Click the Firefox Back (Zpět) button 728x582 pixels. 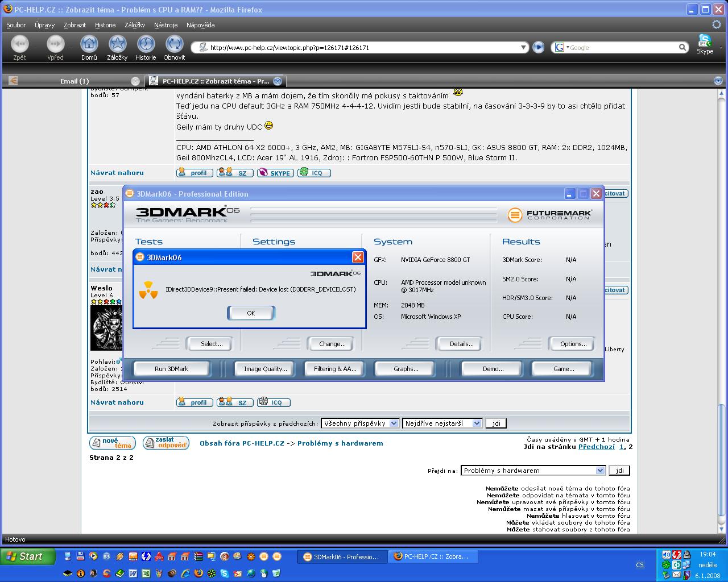pos(19,44)
